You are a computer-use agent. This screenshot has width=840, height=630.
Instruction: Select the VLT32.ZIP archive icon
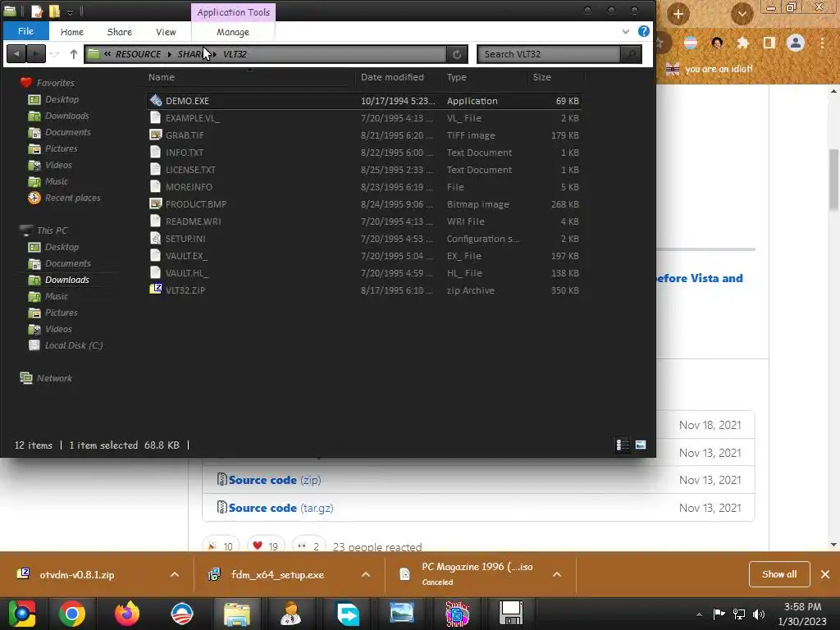pos(155,290)
